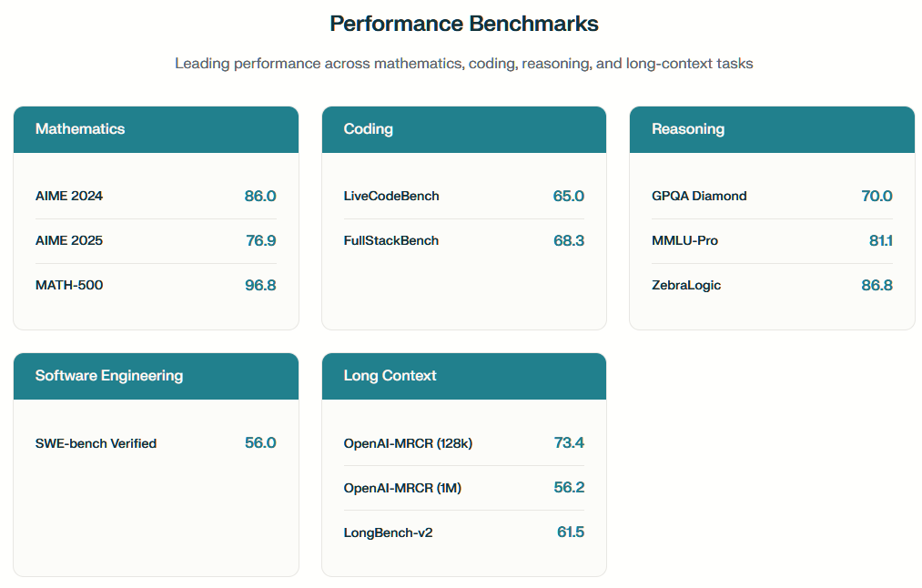Select the Coding card header
Image resolution: width=922 pixels, height=588 pixels.
pyautogui.click(x=464, y=129)
